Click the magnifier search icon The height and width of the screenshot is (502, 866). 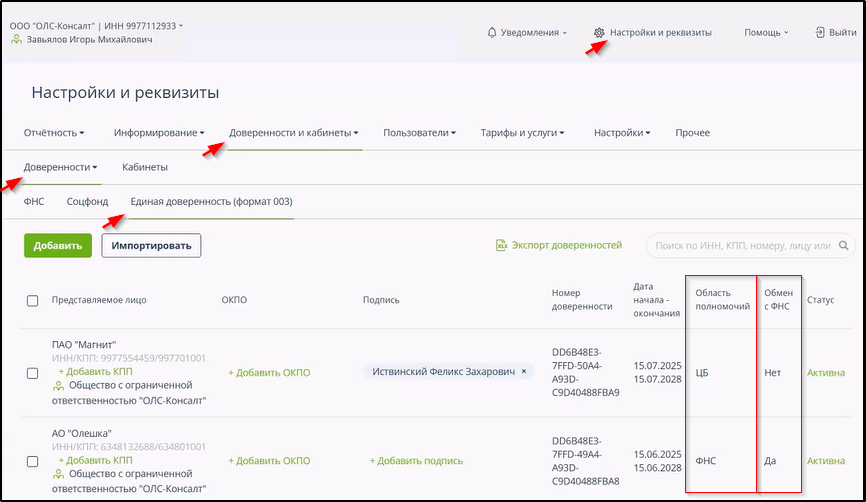844,245
